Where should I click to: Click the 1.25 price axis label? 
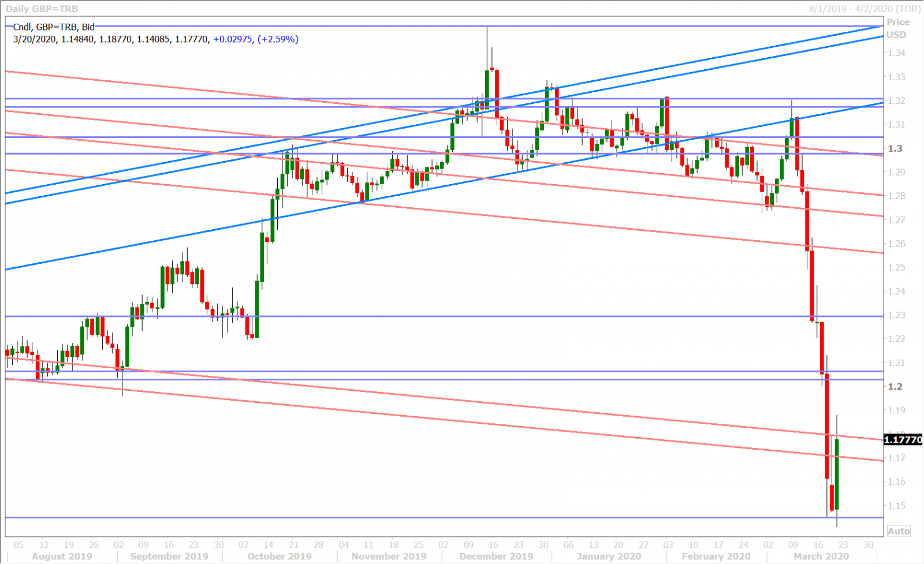point(896,267)
